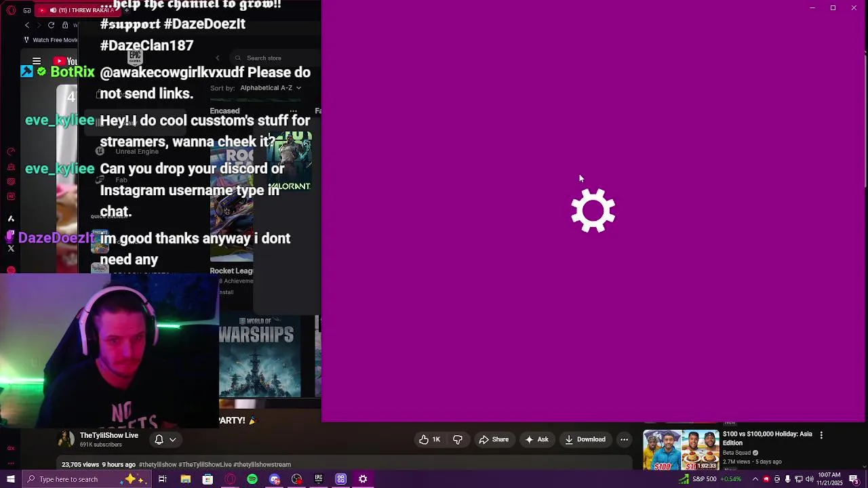Open TheTylilShow Live channel avatar
Screen dimensions: 868x488
pos(66,439)
